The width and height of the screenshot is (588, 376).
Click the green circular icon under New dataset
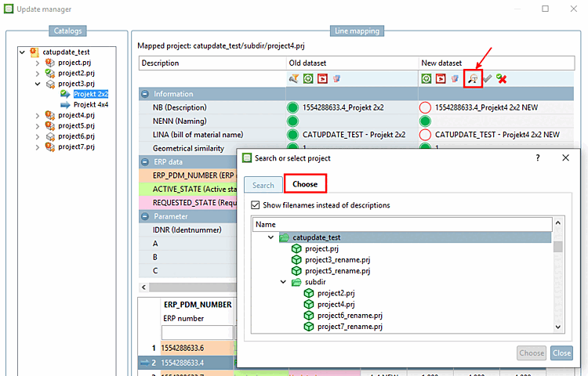pos(426,78)
